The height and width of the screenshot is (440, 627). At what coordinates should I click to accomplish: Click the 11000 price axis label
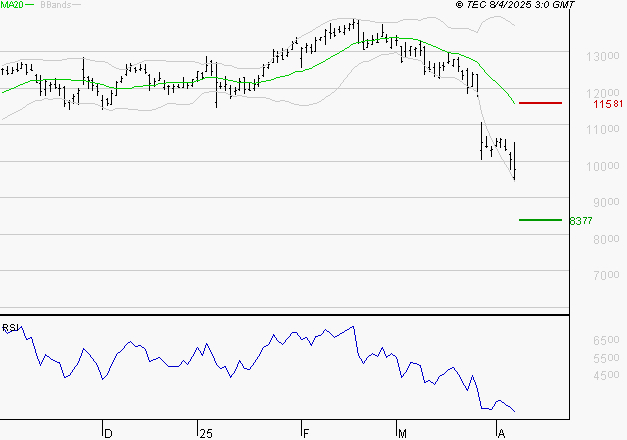click(x=603, y=129)
